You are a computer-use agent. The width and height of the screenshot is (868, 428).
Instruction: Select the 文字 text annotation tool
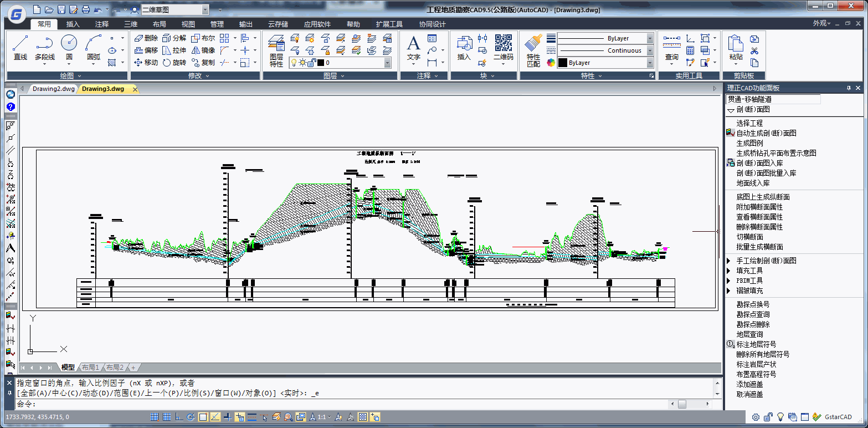click(414, 47)
